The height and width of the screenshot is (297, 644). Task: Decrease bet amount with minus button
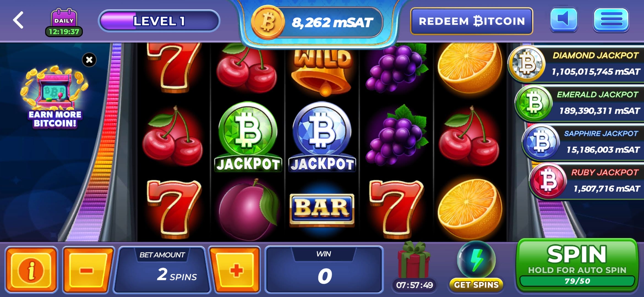88,270
